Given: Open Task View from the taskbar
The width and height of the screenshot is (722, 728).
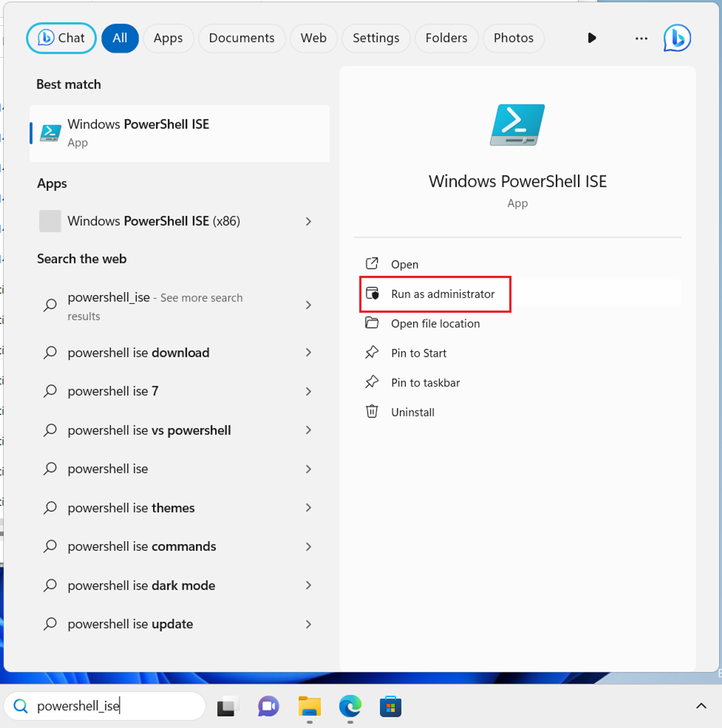Looking at the screenshot, I should tap(228, 706).
